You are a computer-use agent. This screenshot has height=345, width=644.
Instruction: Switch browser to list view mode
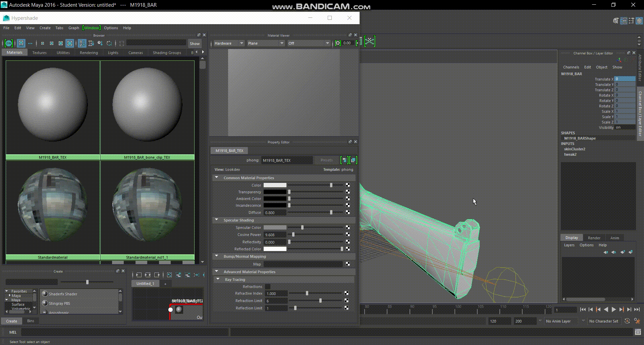click(30, 43)
